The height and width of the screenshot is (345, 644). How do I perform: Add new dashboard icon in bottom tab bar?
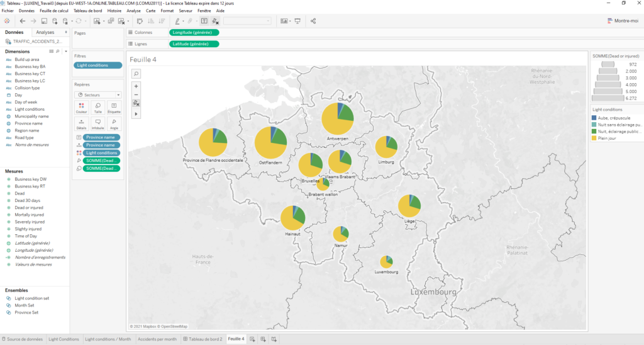click(x=264, y=339)
